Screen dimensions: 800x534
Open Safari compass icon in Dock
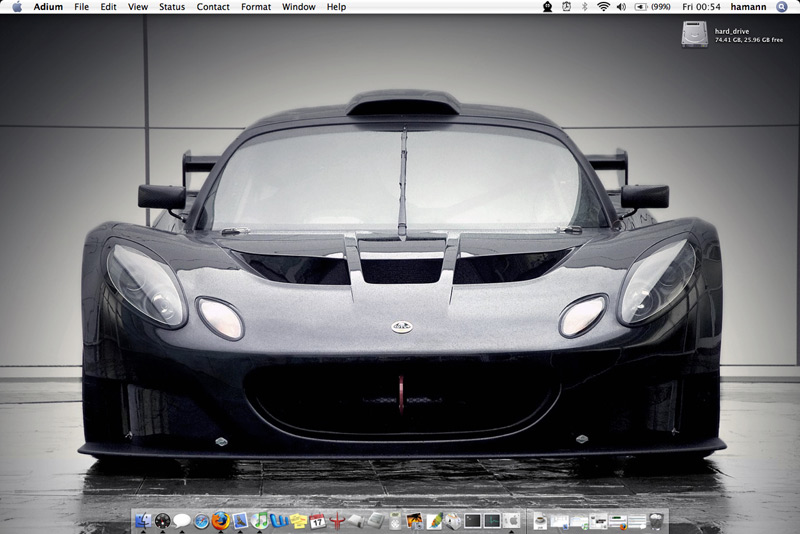point(201,520)
